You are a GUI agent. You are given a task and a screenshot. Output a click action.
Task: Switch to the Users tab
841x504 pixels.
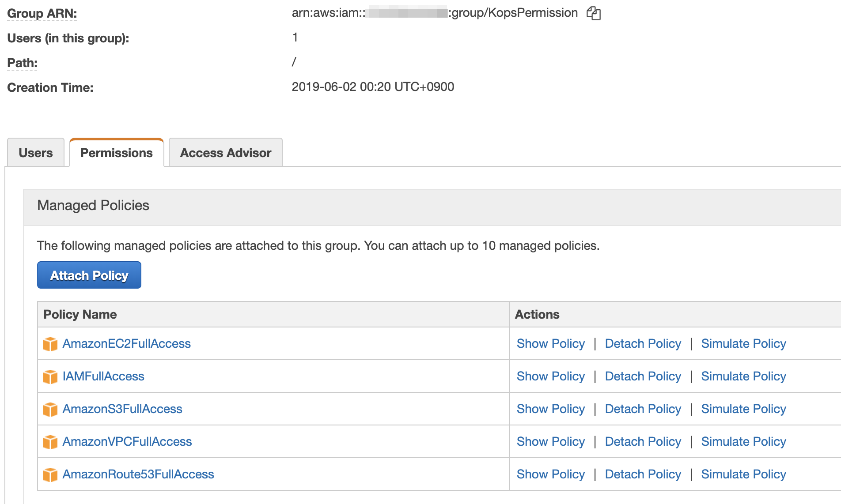pyautogui.click(x=36, y=153)
